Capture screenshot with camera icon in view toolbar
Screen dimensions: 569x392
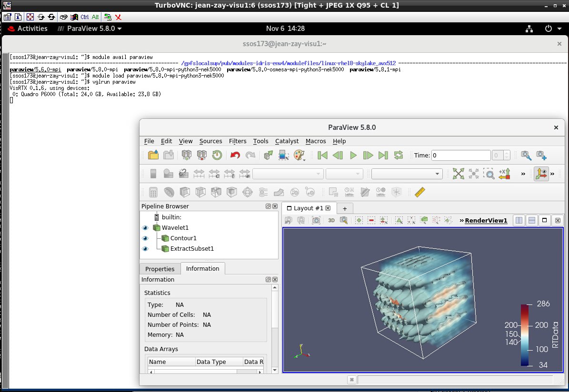pos(316,220)
